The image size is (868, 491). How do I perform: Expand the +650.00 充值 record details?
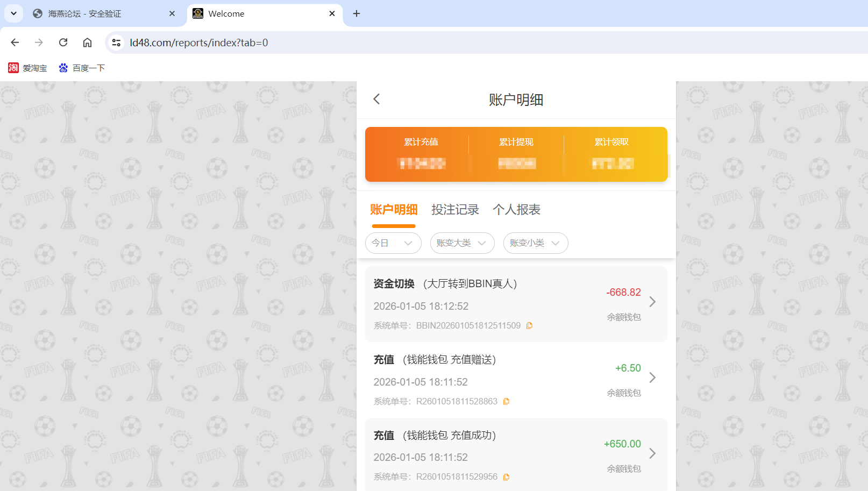(x=652, y=454)
